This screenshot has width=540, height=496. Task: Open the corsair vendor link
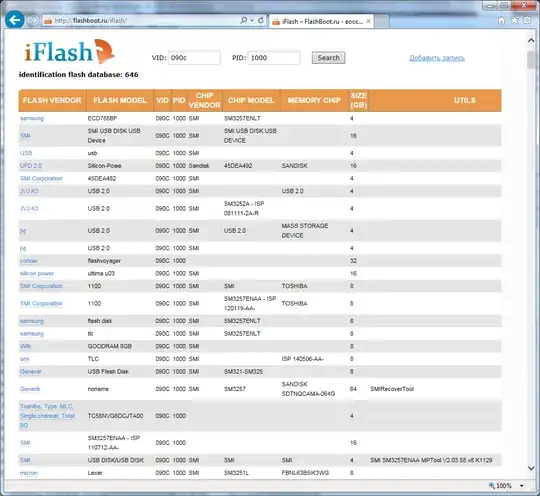click(x=29, y=261)
